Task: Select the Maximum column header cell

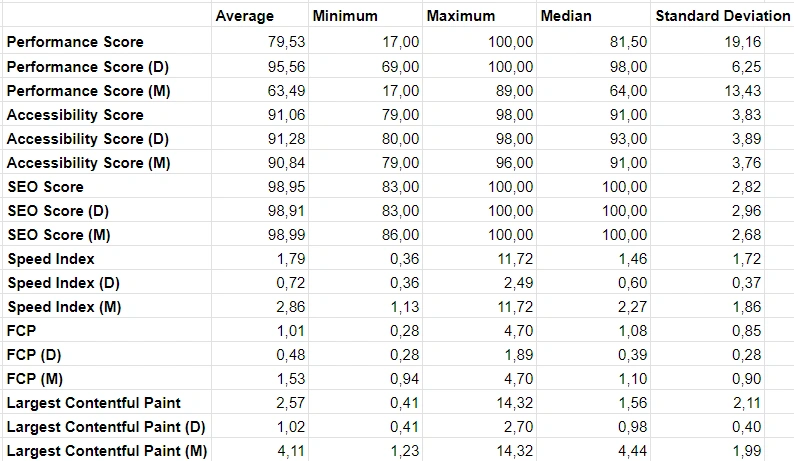Action: 479,16
